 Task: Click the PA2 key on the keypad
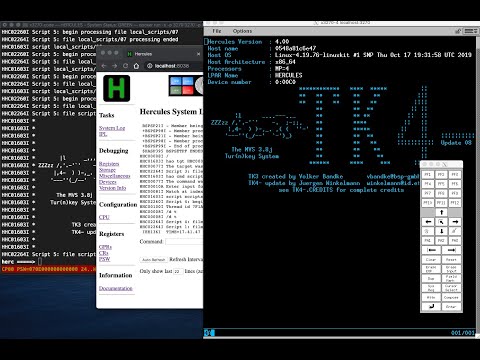[441, 240]
